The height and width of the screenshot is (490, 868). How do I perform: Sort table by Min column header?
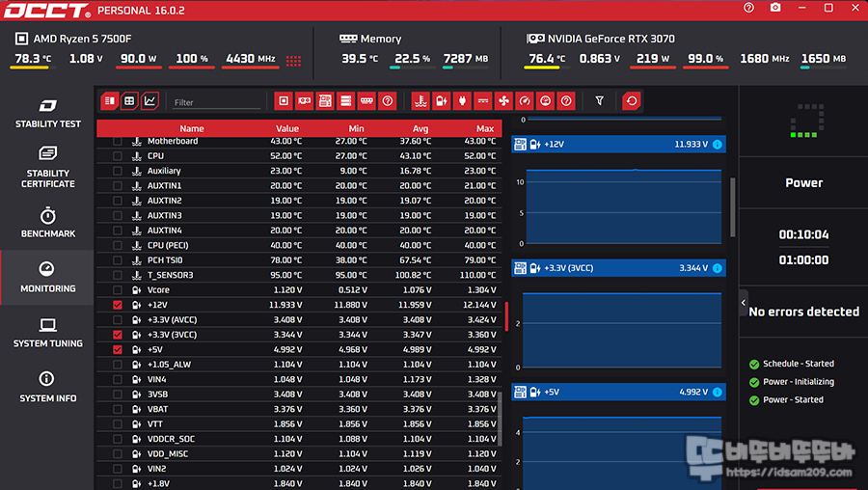click(356, 128)
